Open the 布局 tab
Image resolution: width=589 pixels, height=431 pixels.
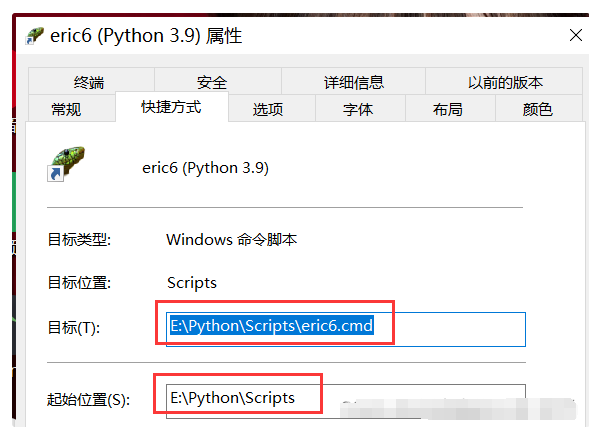coord(450,109)
